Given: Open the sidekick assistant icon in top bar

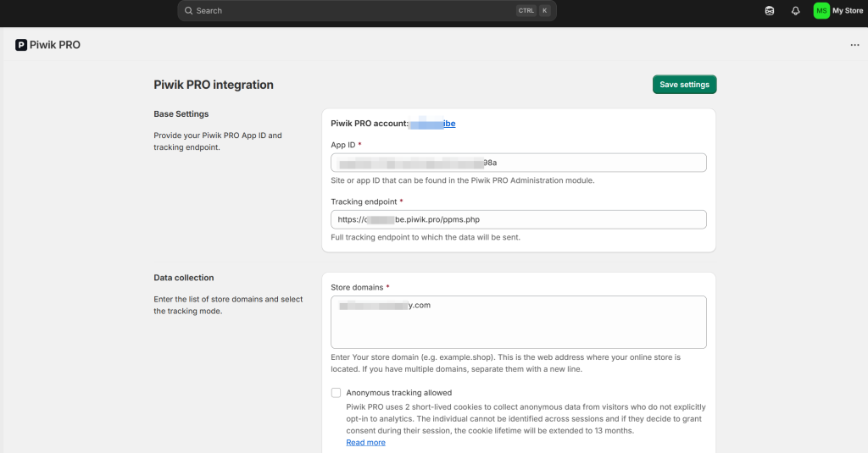Looking at the screenshot, I should pos(770,10).
